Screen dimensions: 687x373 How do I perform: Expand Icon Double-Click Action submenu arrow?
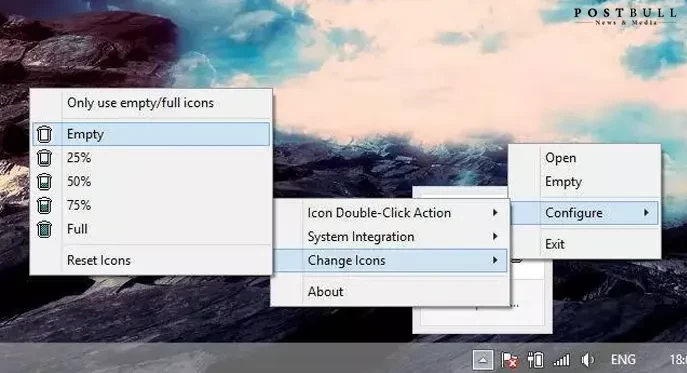(495, 213)
